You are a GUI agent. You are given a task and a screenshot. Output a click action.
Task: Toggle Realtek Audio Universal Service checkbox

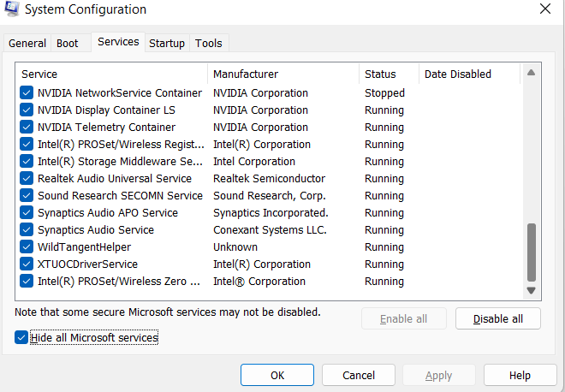[27, 178]
